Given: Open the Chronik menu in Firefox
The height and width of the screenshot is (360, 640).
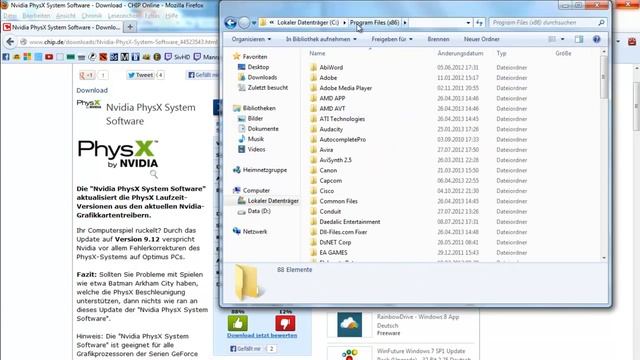Looking at the screenshot, I should (92, 16).
